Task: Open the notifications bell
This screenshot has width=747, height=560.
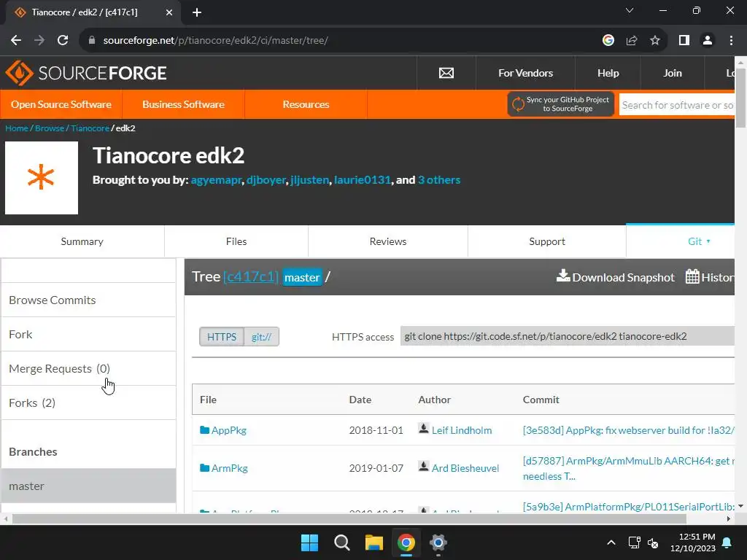Action: click(727, 542)
